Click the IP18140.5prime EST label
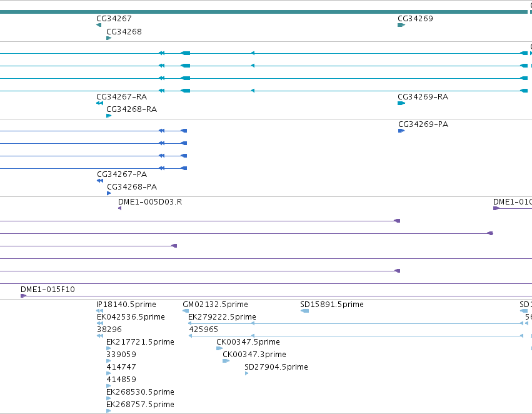 click(x=126, y=305)
